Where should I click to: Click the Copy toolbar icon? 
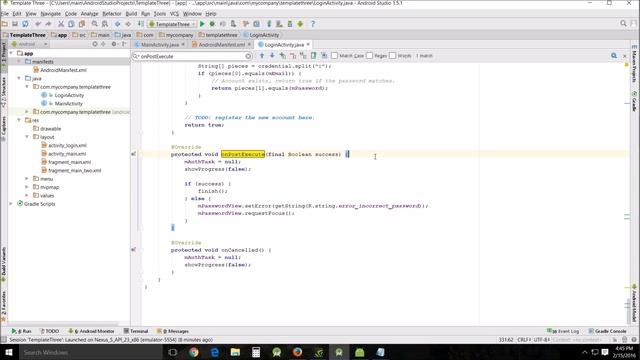(71, 24)
